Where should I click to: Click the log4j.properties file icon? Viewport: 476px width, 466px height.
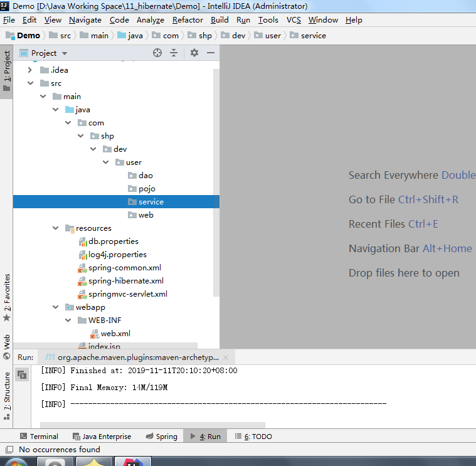[x=83, y=255]
